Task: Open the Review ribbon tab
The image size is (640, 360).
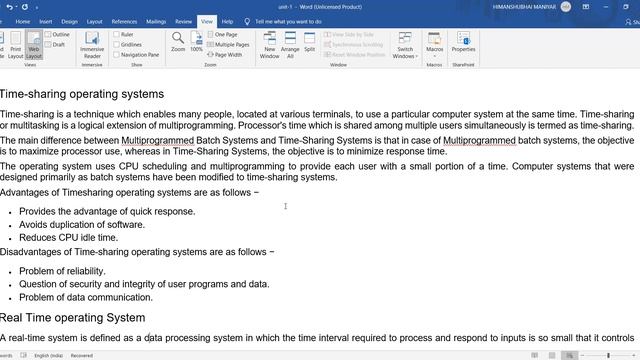Action: [183, 22]
